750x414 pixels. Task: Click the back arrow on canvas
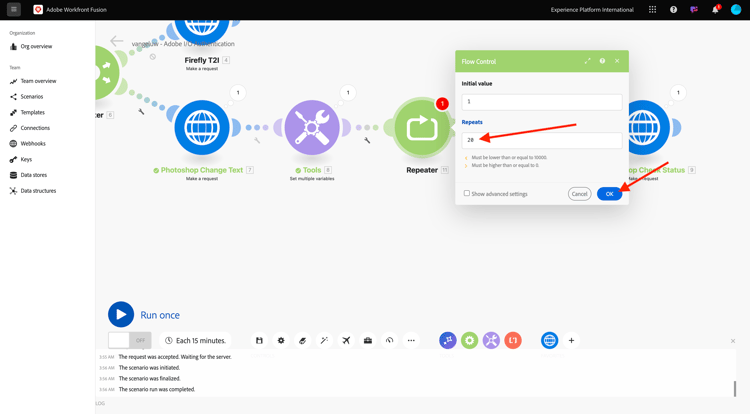click(x=116, y=41)
